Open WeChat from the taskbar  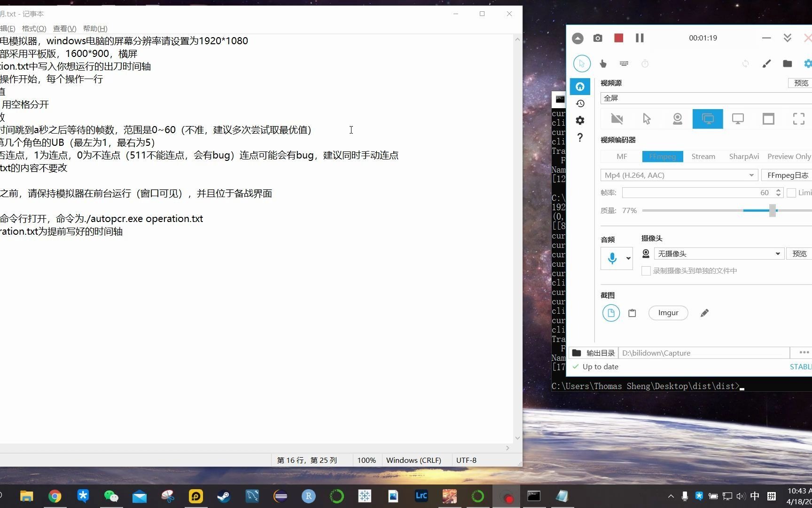(111, 496)
